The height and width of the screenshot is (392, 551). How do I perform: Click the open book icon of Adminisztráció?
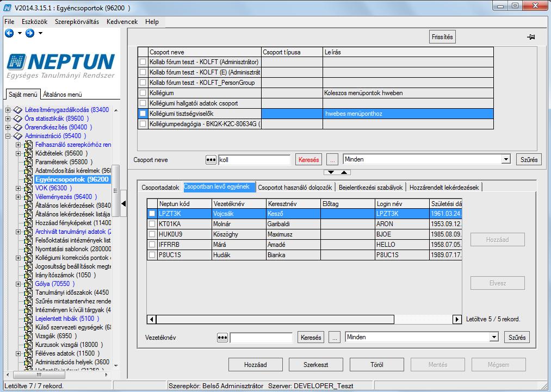click(x=17, y=136)
